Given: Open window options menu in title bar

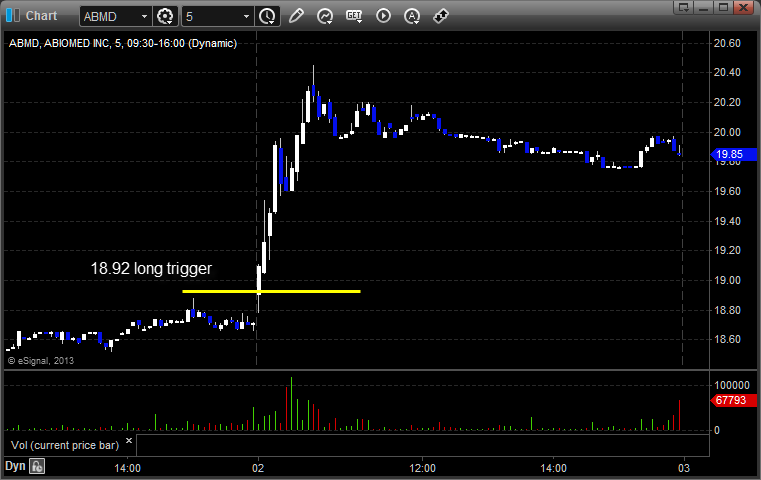Looking at the screenshot, I should click(684, 7).
